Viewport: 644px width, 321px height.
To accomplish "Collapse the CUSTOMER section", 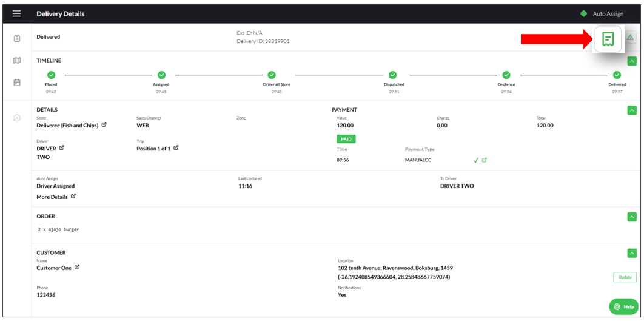I will (x=632, y=253).
